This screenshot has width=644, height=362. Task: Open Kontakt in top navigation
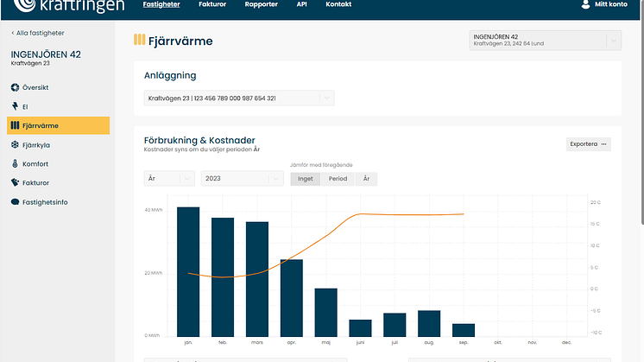point(338,4)
